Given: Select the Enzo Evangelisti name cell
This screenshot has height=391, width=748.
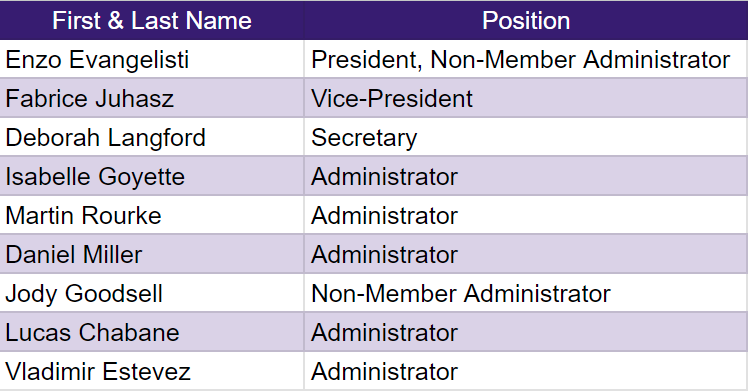Looking at the screenshot, I should pos(152,60).
